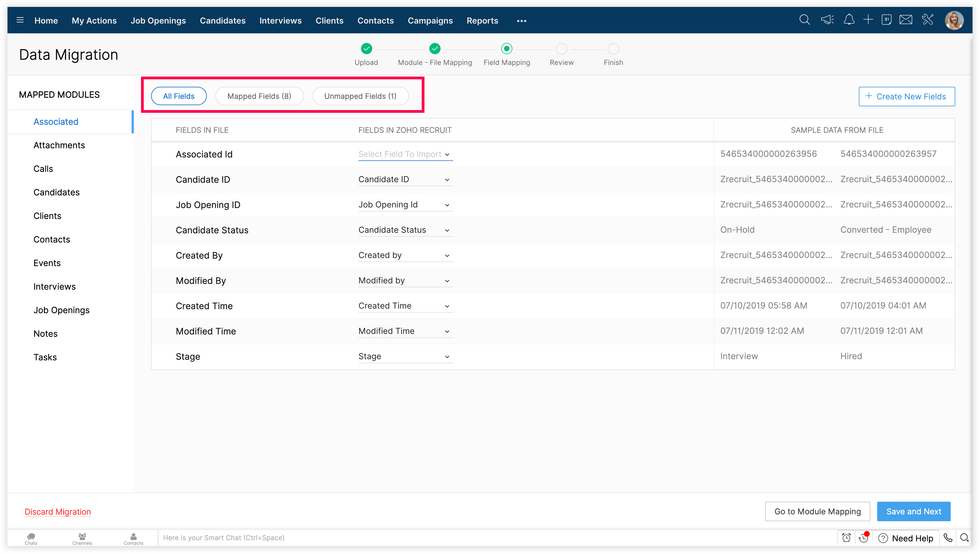The image size is (980, 554).
Task: Open the notifications bell icon
Action: coord(849,20)
